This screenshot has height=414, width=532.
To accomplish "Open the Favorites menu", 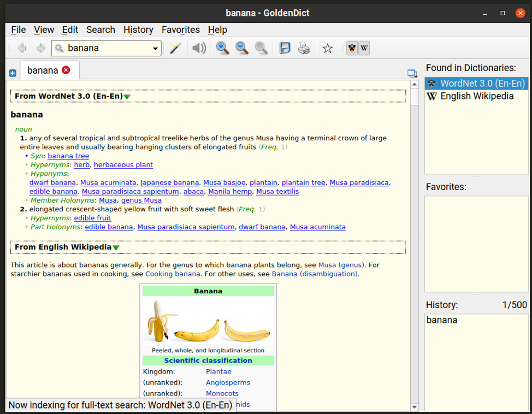I will 180,29.
